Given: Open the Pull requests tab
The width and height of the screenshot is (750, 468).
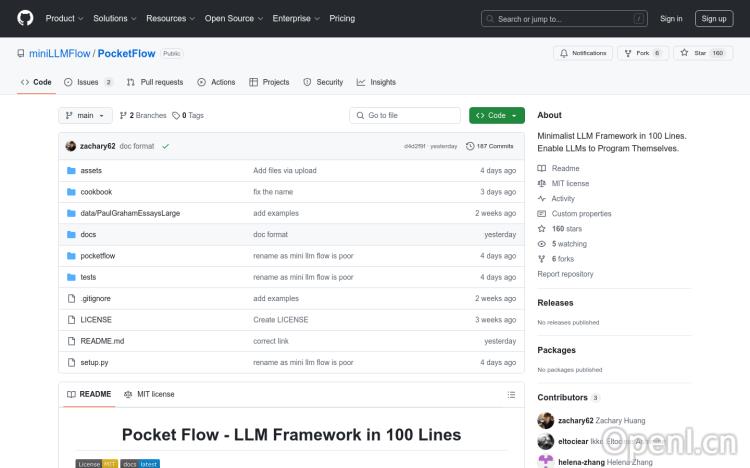Looking at the screenshot, I should 155,82.
